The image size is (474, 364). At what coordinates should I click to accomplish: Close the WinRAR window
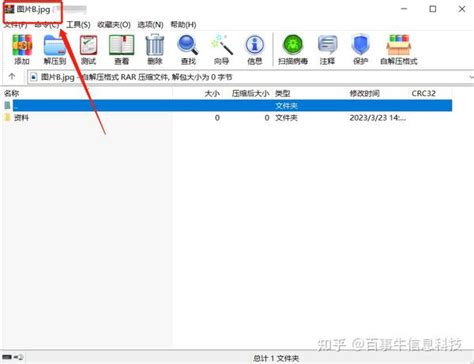[x=462, y=9]
